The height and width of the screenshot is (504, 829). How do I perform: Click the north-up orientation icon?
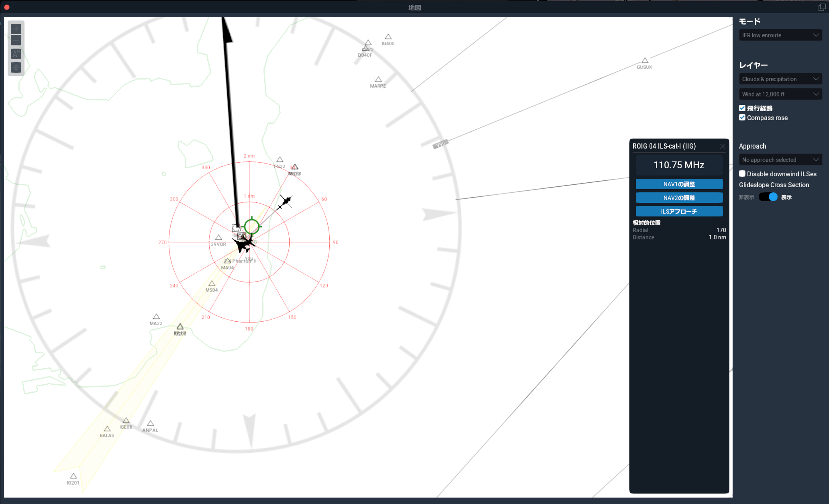pyautogui.click(x=16, y=54)
